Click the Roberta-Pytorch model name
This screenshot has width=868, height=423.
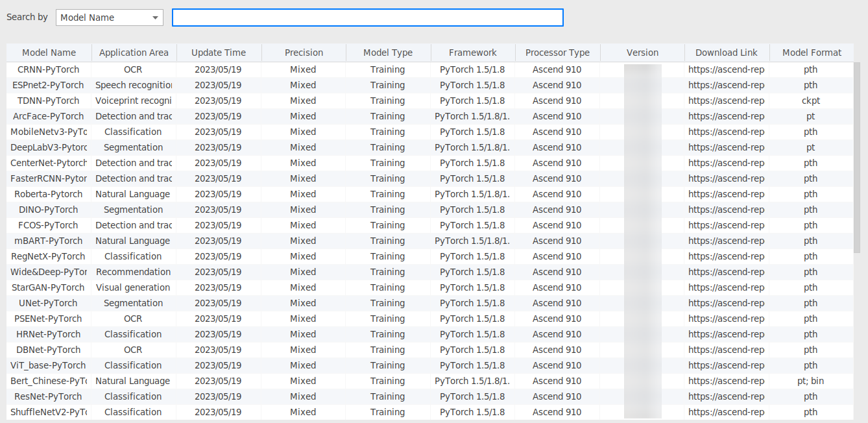[49, 194]
